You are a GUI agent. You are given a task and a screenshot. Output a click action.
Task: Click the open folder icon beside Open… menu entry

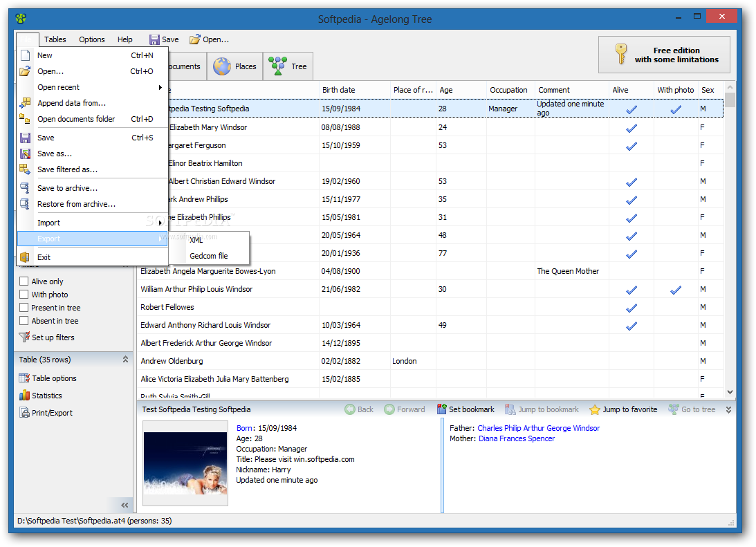click(x=25, y=71)
